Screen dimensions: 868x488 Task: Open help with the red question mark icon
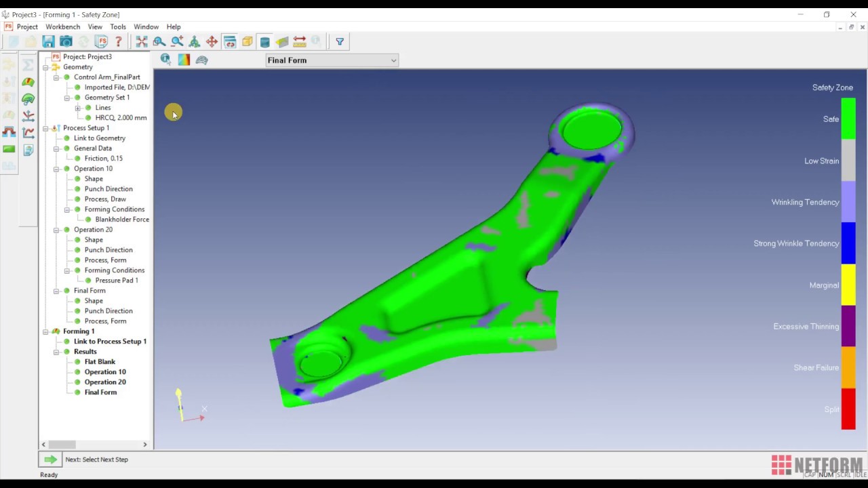tap(119, 41)
